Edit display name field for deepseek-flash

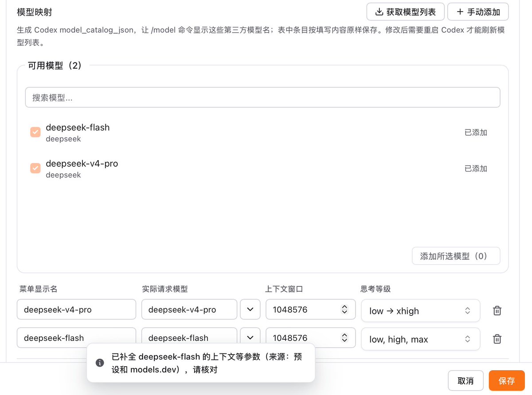pyautogui.click(x=77, y=337)
